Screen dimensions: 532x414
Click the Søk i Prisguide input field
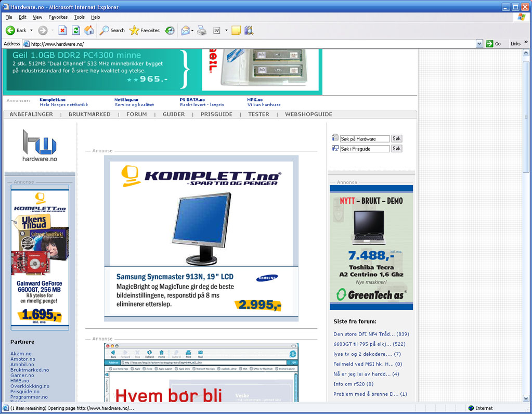coord(365,149)
